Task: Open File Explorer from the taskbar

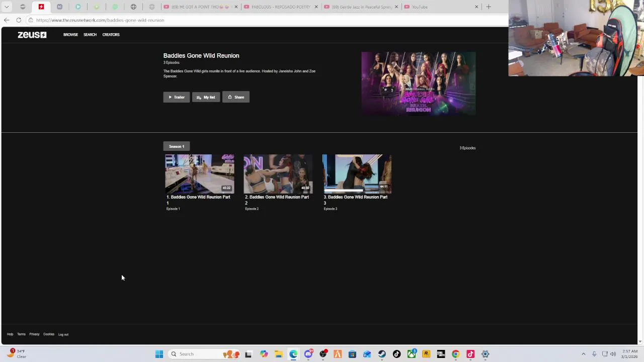Action: tap(278, 354)
